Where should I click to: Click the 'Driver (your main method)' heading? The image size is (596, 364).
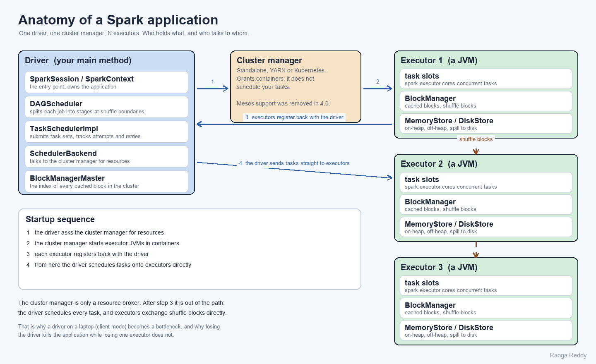click(x=78, y=60)
